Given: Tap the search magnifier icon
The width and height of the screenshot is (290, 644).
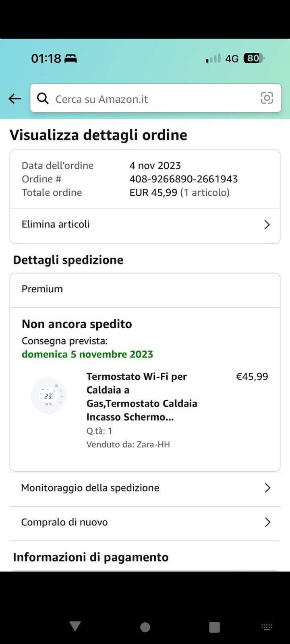Looking at the screenshot, I should [x=43, y=98].
